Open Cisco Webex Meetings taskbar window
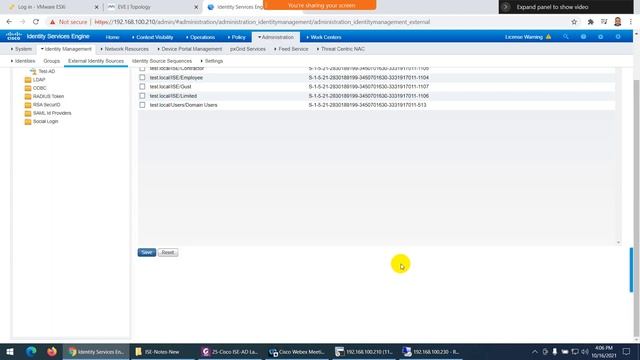Image resolution: width=640 pixels, height=360 pixels. 297,351
